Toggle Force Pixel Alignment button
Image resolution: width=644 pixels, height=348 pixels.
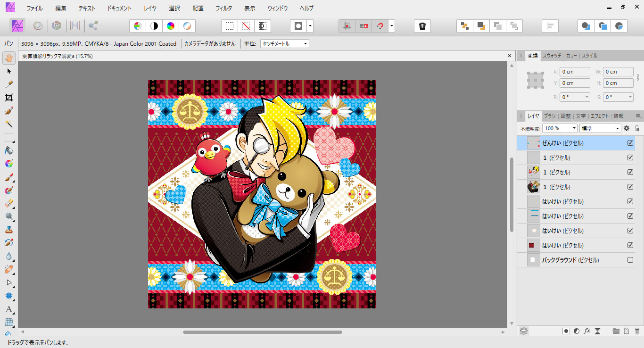(x=347, y=26)
